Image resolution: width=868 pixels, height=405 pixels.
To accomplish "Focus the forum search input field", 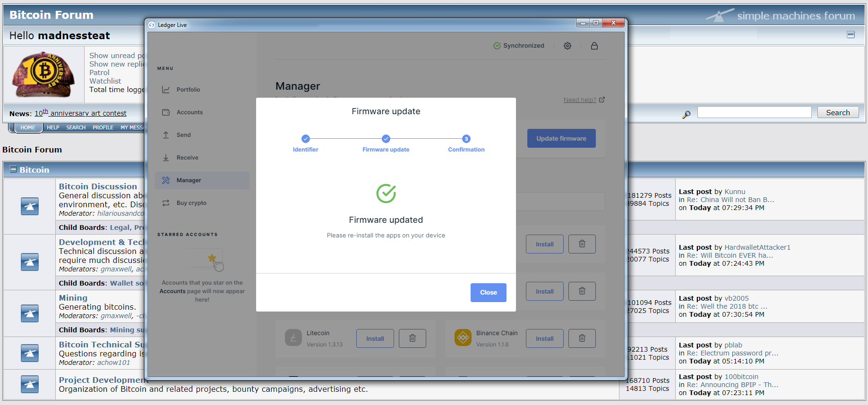I will pyautogui.click(x=754, y=112).
